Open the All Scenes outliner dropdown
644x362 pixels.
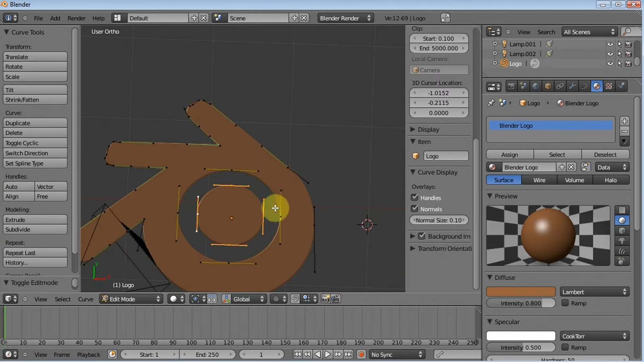[589, 32]
